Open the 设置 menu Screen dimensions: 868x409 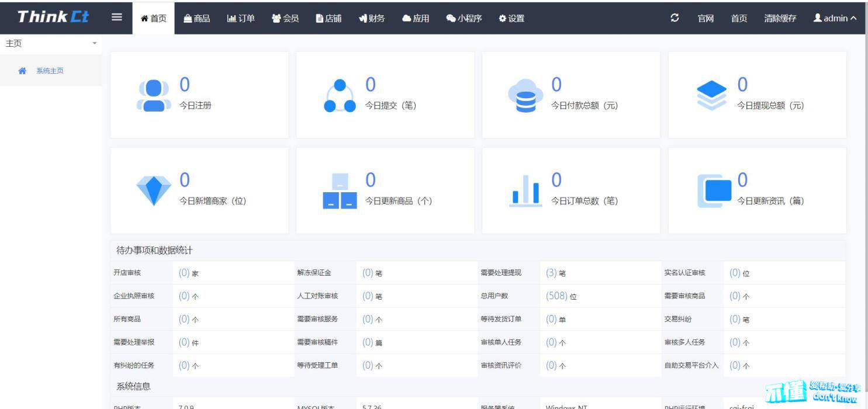(511, 18)
